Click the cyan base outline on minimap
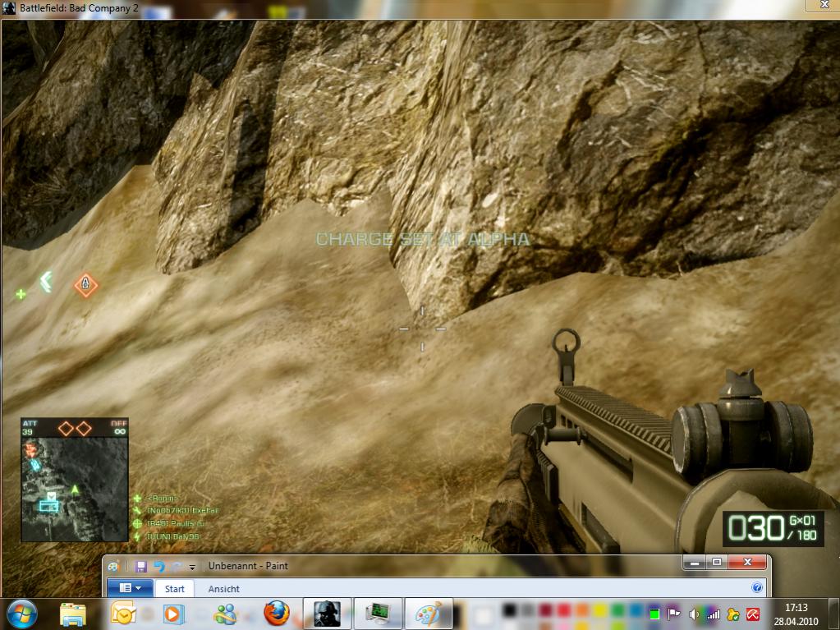The height and width of the screenshot is (630, 840). 48,506
